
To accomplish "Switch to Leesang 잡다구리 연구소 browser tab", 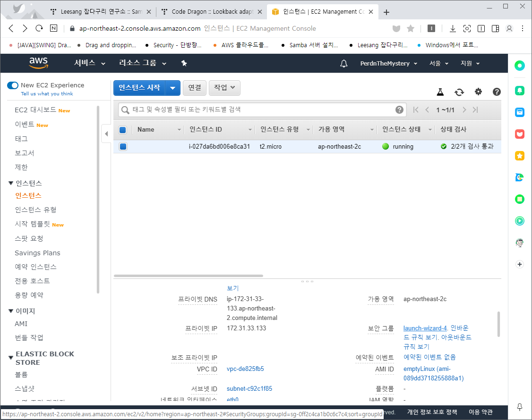I will pyautogui.click(x=101, y=11).
